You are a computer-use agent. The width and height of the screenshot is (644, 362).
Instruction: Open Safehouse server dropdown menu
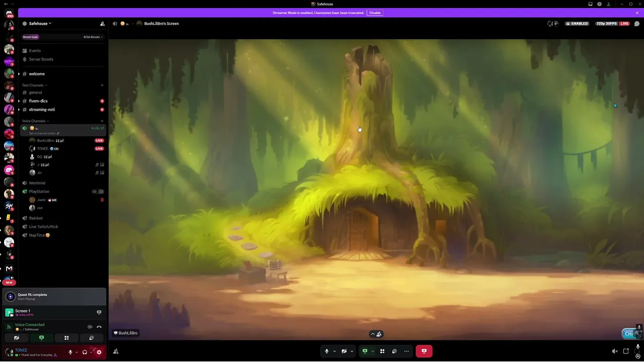(40, 24)
